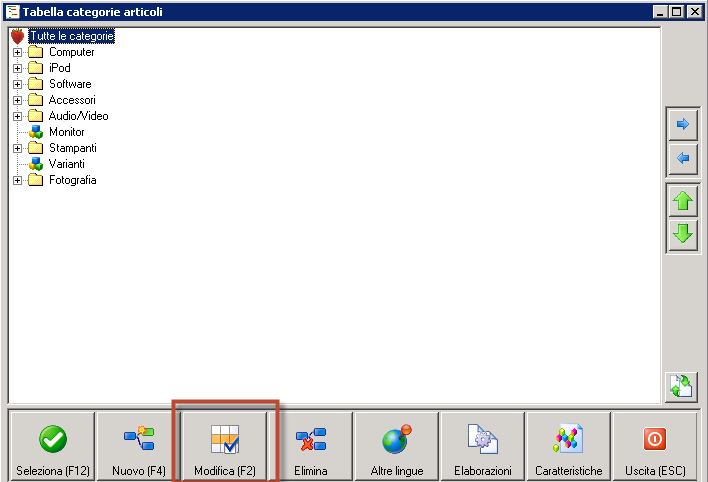Viewport: 708px width, 482px height.
Task: Open Caratteristiche button
Action: coord(569,446)
